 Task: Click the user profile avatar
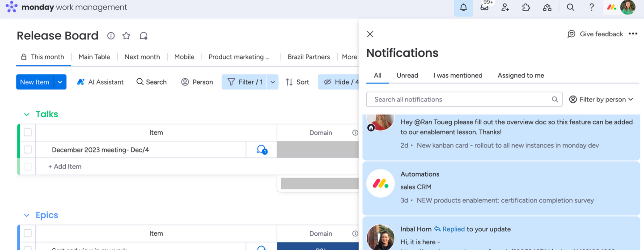pyautogui.click(x=627, y=8)
